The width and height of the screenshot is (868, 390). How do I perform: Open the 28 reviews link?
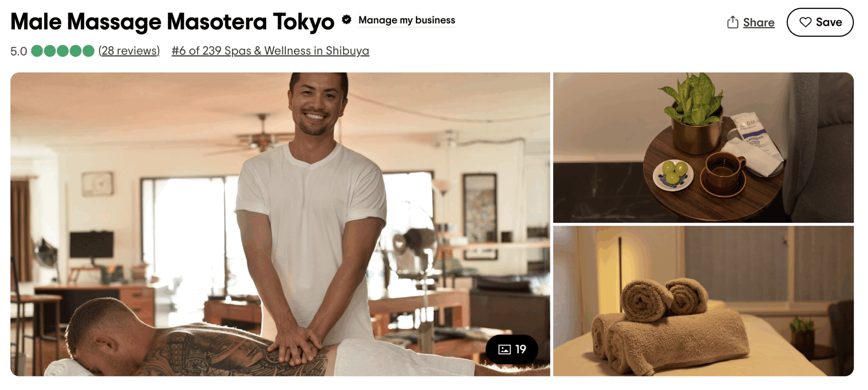[129, 51]
